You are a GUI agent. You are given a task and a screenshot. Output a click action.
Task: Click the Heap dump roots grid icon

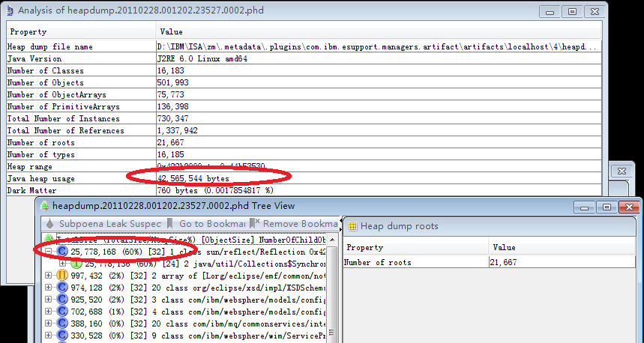point(352,226)
